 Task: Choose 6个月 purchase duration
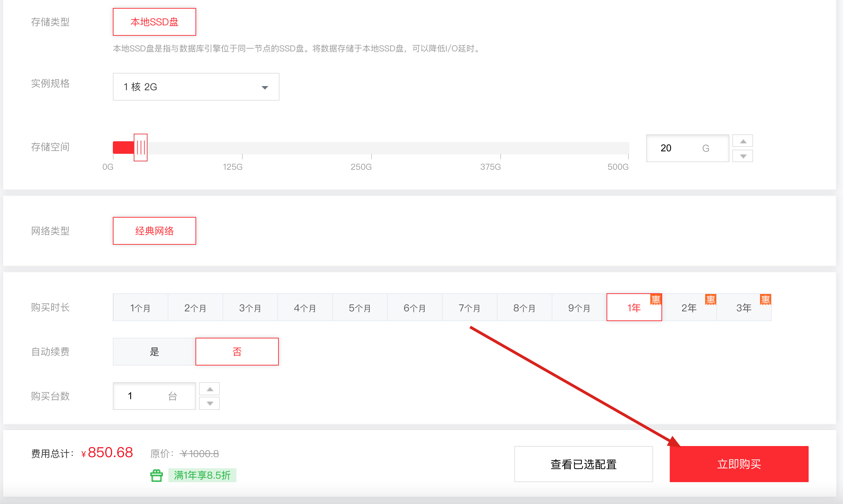point(415,308)
